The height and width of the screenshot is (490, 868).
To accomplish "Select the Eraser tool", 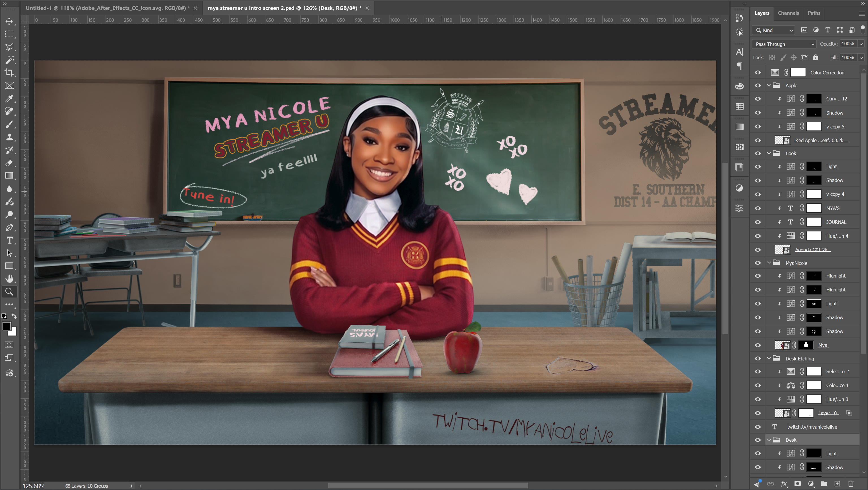I will click(9, 163).
